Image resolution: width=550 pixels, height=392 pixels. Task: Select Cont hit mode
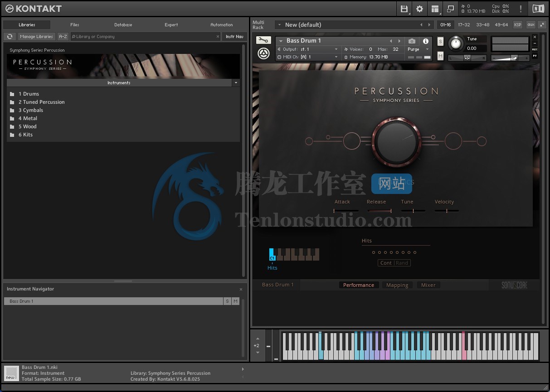click(x=386, y=263)
